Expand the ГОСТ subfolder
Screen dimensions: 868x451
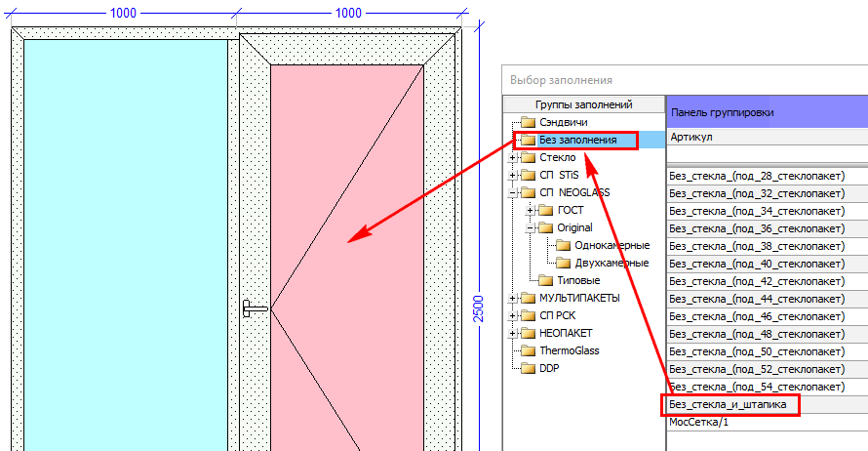pyautogui.click(x=530, y=211)
